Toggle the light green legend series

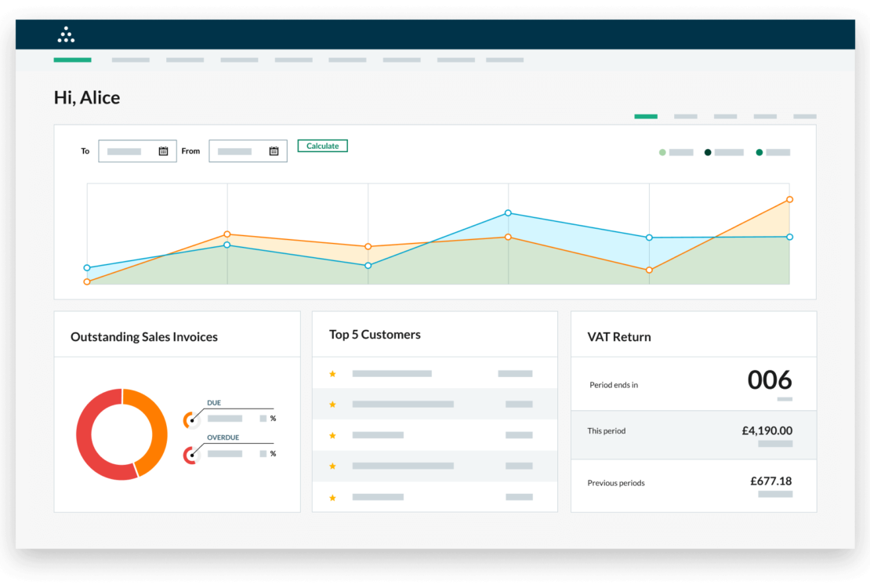click(662, 152)
